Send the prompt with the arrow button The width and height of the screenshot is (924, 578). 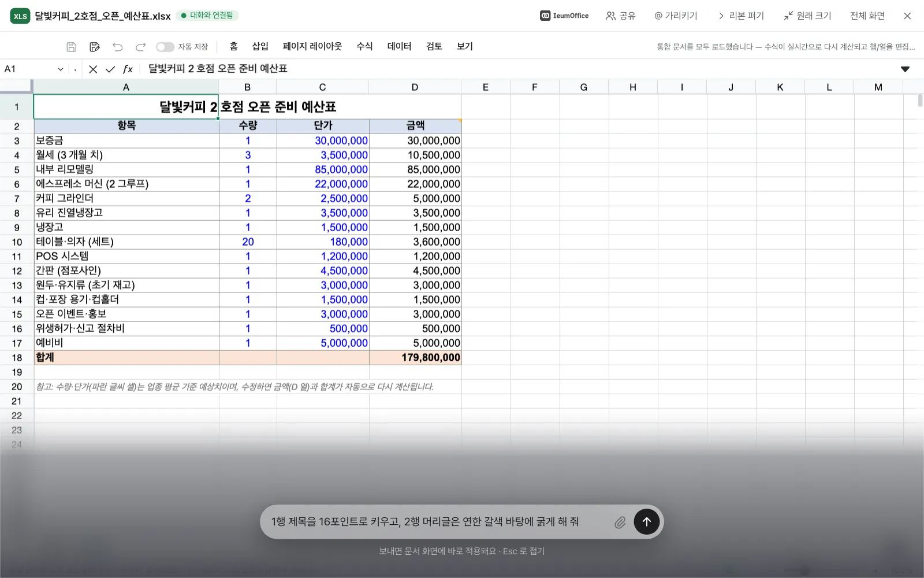pyautogui.click(x=647, y=522)
